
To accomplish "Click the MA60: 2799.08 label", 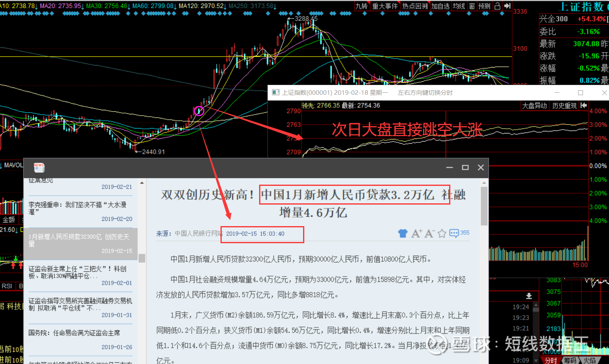I will (154, 6).
